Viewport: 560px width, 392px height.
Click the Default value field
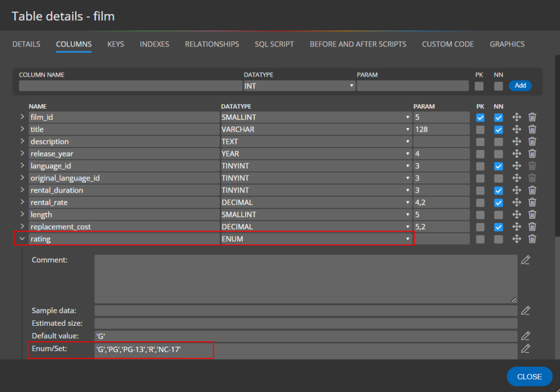[306, 336]
